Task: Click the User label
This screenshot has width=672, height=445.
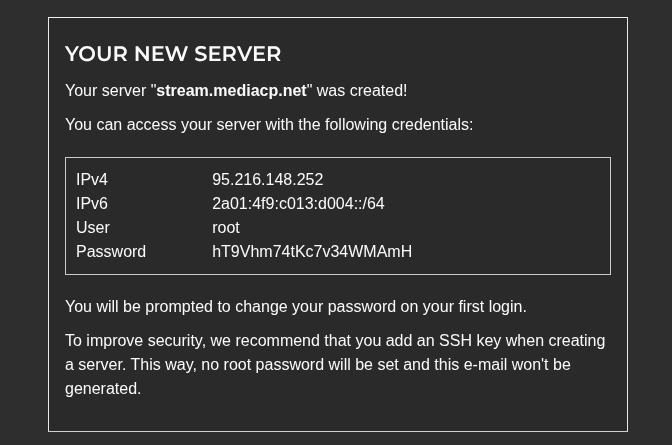Action: (x=93, y=228)
